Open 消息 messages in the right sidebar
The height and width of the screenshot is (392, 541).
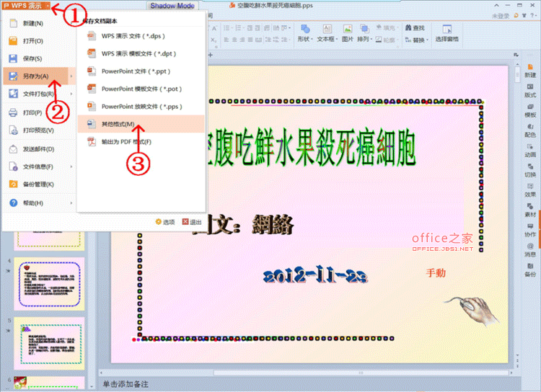click(530, 250)
